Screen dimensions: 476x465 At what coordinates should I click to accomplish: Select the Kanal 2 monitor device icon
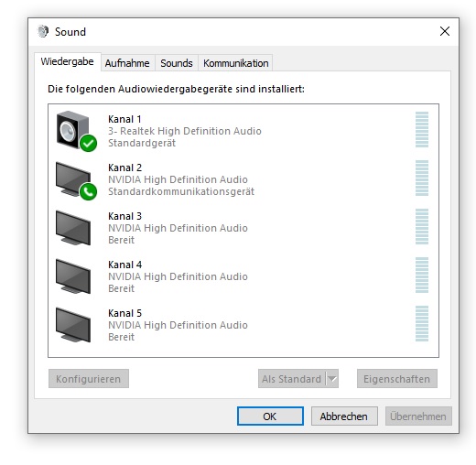point(76,180)
